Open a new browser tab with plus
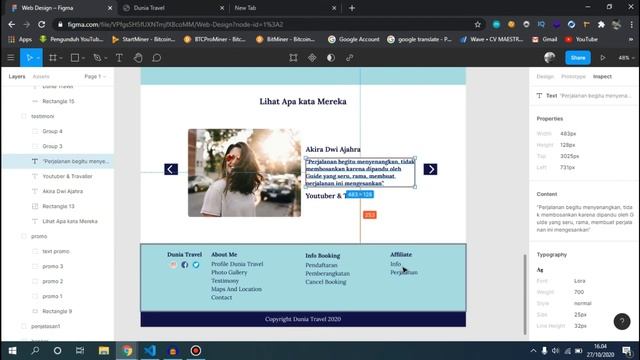Image resolution: width=640 pixels, height=360 pixels. pyautogui.click(x=352, y=8)
